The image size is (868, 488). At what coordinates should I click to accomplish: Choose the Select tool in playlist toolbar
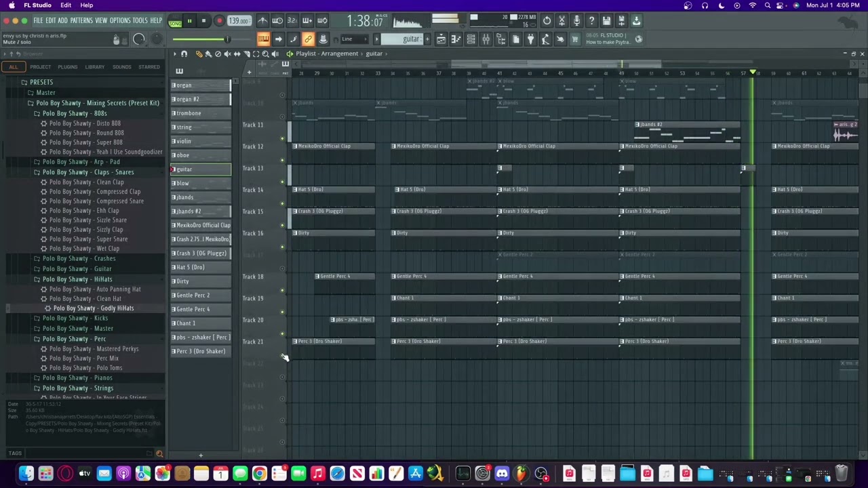coord(256,54)
